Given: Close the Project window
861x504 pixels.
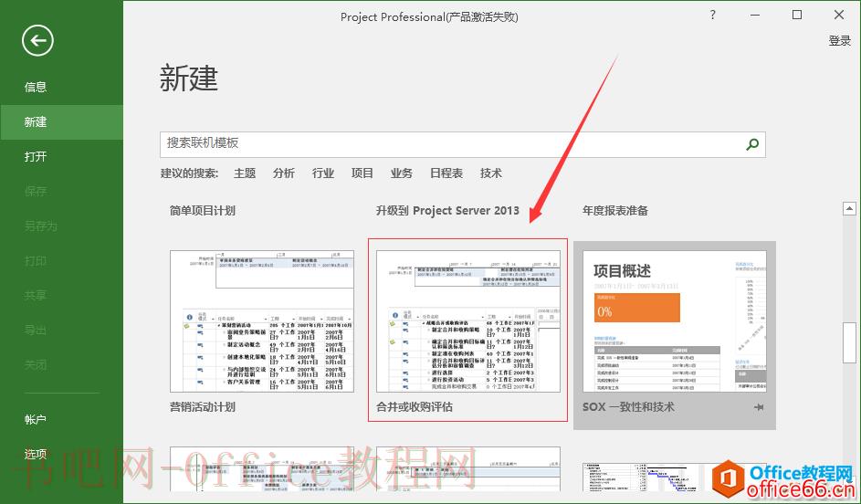Looking at the screenshot, I should tap(839, 15).
